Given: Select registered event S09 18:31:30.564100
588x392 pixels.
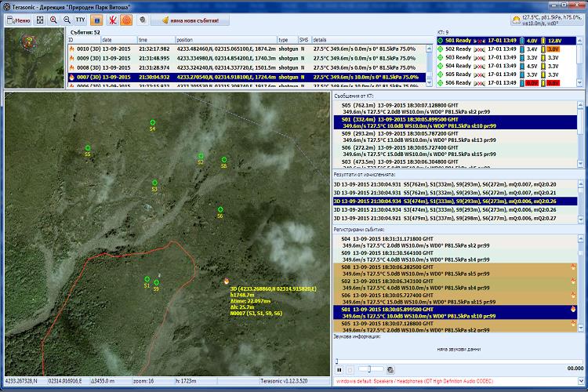Looking at the screenshot, I should 456,256.
